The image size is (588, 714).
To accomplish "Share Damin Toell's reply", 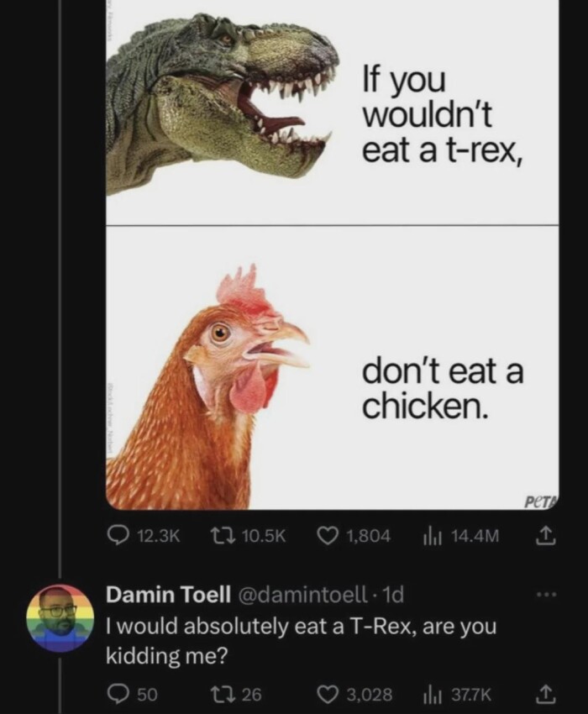I will [x=543, y=693].
